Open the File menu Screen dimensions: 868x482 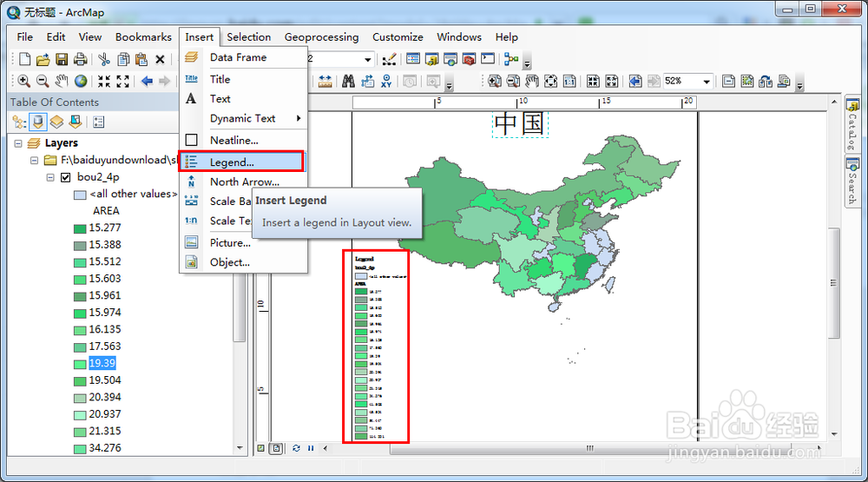pyautogui.click(x=24, y=37)
